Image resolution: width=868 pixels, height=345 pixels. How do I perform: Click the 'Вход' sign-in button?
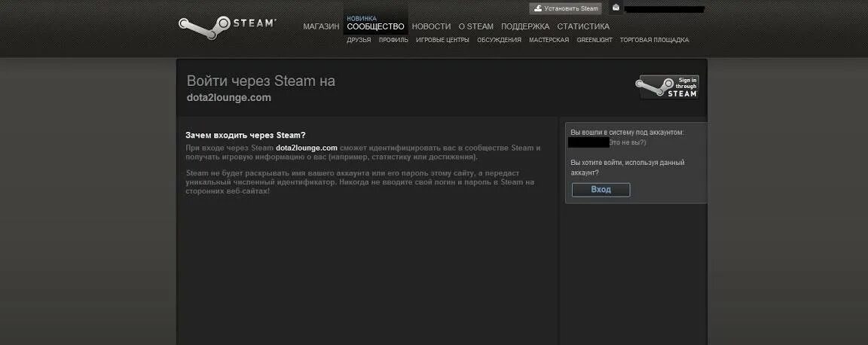601,189
